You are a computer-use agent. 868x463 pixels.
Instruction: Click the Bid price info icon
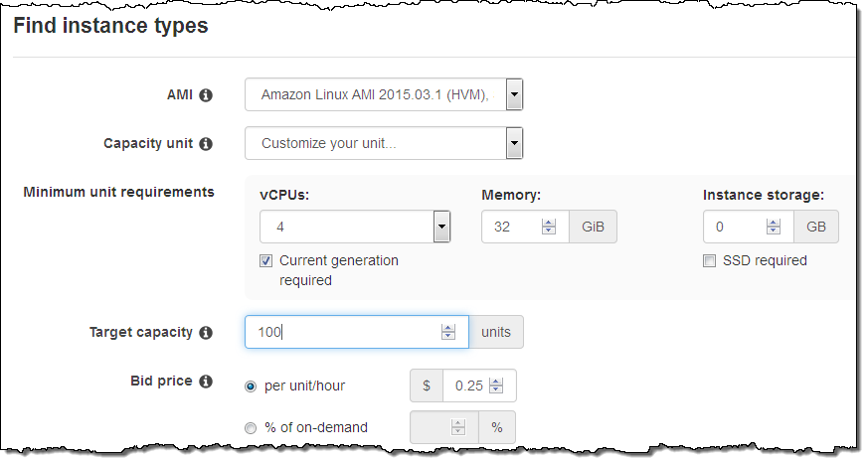(x=206, y=382)
